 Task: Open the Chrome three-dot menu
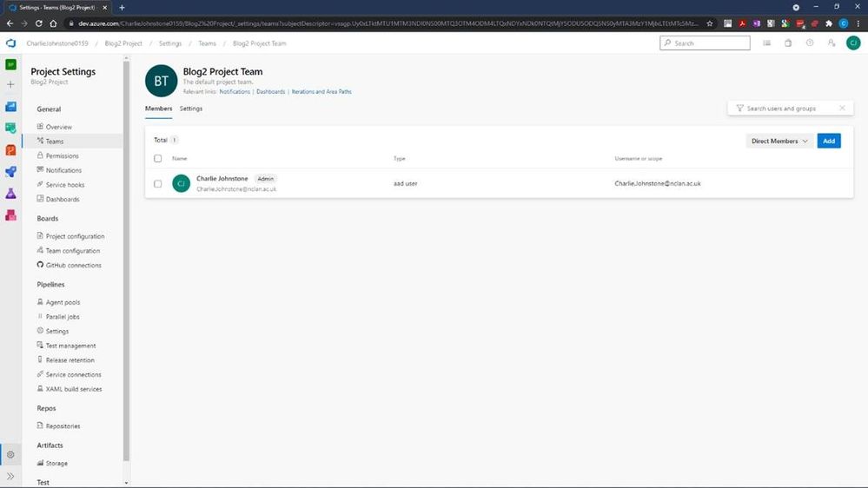858,23
